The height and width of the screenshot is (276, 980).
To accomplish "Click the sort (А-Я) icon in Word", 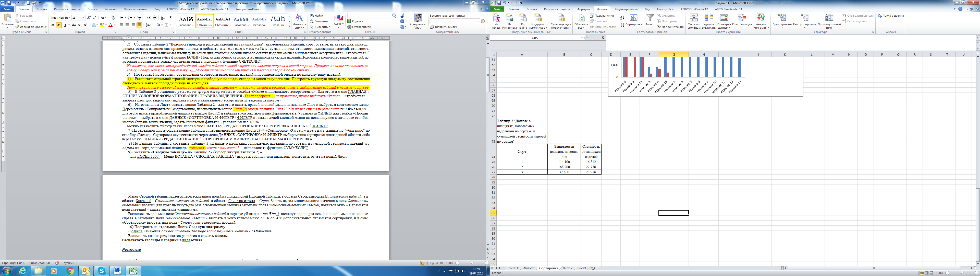I will click(163, 18).
